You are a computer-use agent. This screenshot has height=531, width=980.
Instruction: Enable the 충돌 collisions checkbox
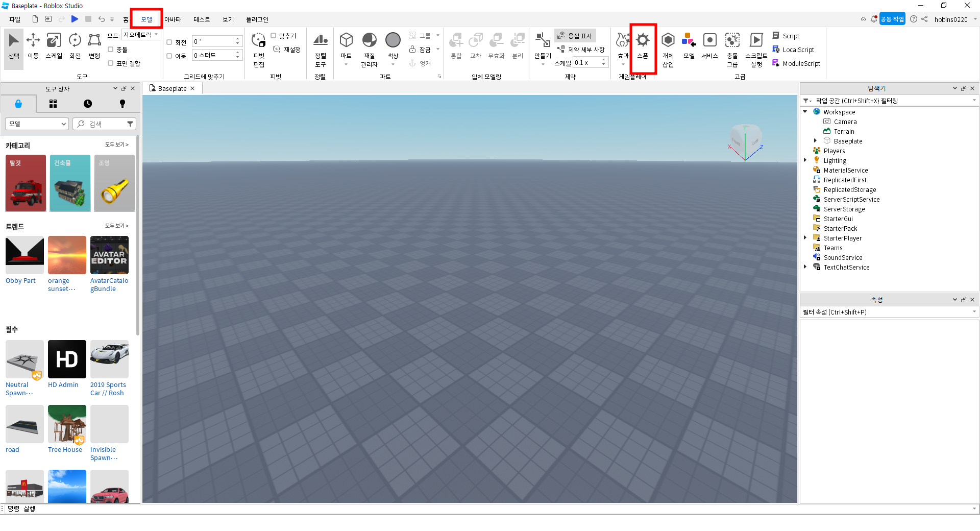[110, 50]
